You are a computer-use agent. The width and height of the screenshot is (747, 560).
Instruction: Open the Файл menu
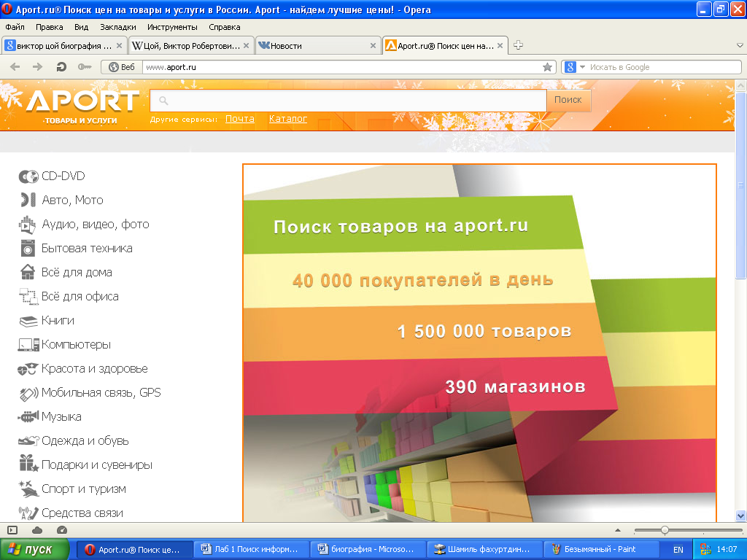pos(15,27)
